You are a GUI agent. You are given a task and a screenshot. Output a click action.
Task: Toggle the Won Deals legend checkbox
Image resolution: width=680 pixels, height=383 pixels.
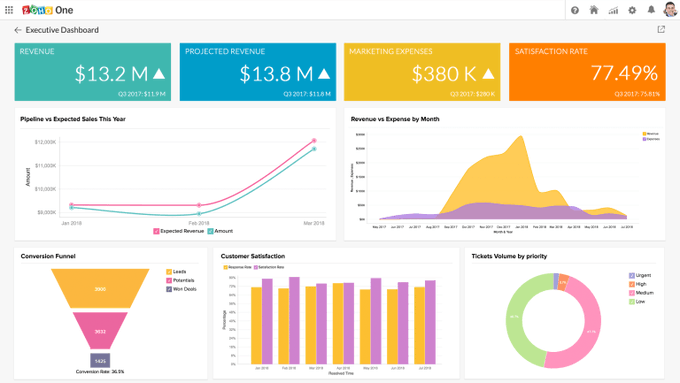(x=169, y=289)
